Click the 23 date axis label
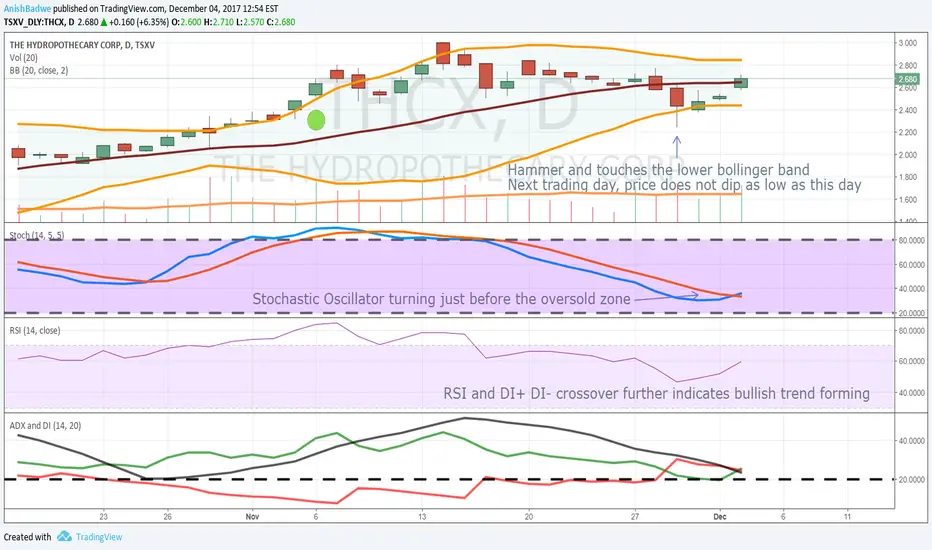Viewport: 932px width, 550px height. coord(103,516)
